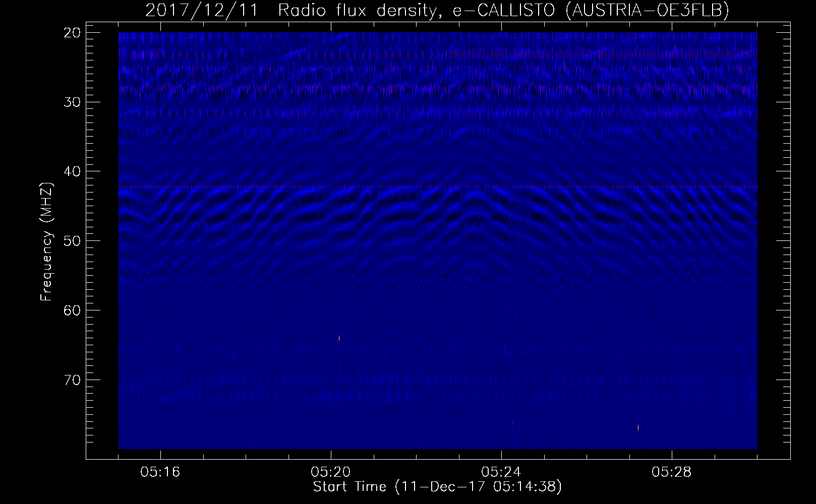Click the 20 frequency tick label
Screen dimensions: 816x504
72,33
